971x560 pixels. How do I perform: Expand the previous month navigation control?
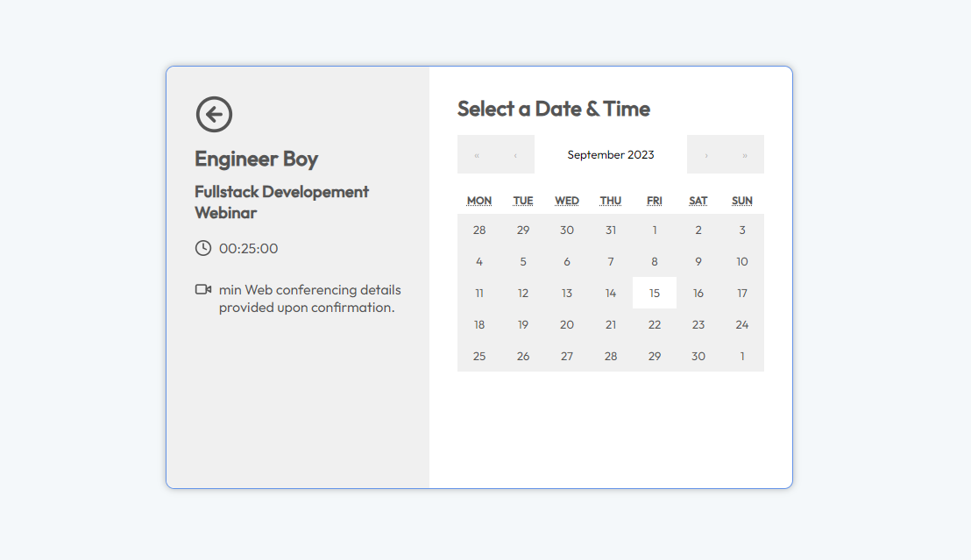coord(495,154)
